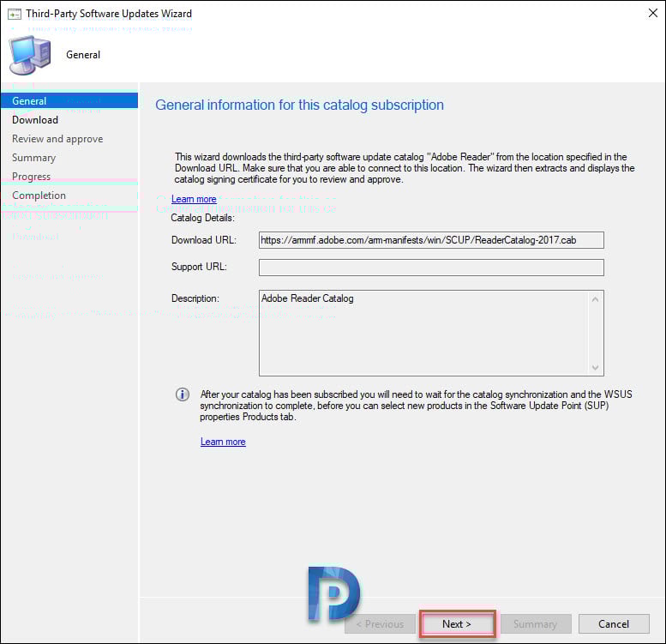Select the Download step in the sidebar
666x644 pixels.
click(35, 120)
